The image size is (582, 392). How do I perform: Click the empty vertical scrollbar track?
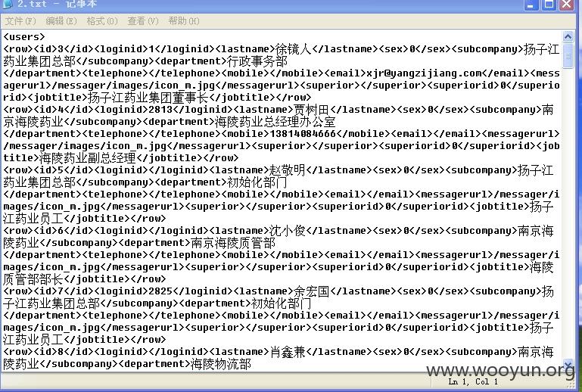[x=568, y=213]
